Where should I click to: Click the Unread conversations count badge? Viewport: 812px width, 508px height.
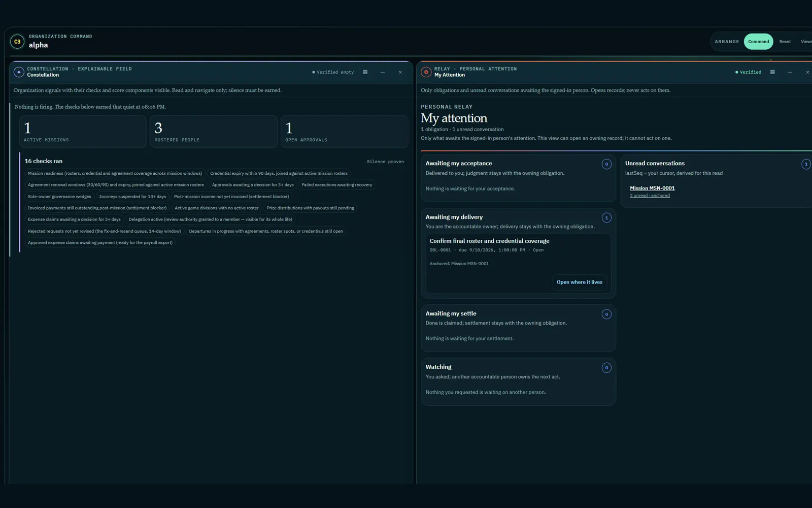[x=806, y=164]
